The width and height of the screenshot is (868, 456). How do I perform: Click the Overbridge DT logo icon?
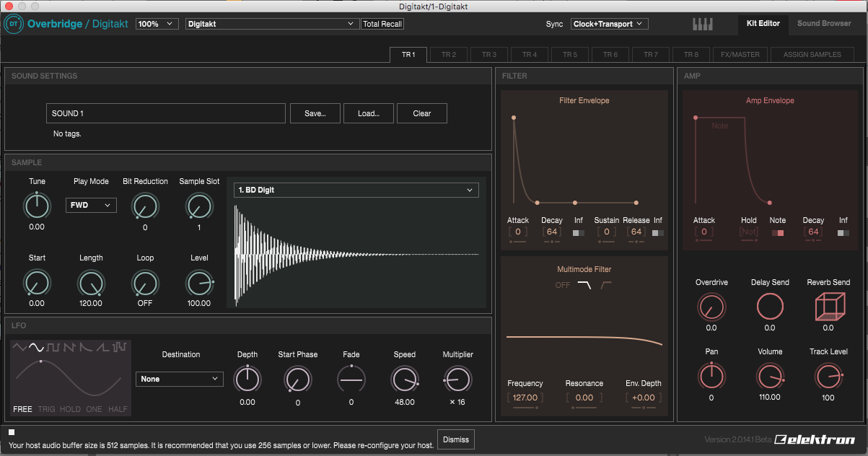click(14, 24)
